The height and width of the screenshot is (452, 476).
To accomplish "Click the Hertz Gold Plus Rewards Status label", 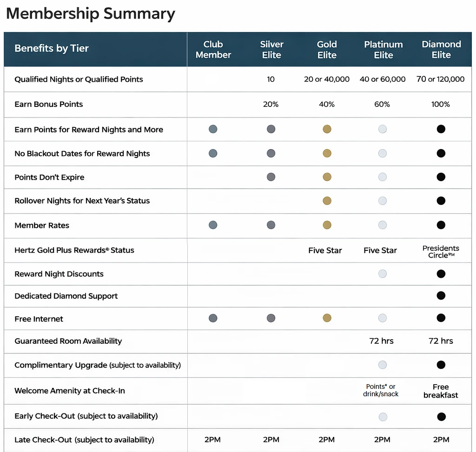I will pos(74,250).
